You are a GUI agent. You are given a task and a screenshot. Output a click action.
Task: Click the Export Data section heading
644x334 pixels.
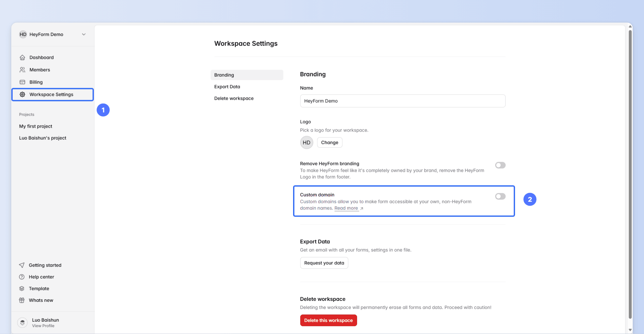pyautogui.click(x=315, y=242)
